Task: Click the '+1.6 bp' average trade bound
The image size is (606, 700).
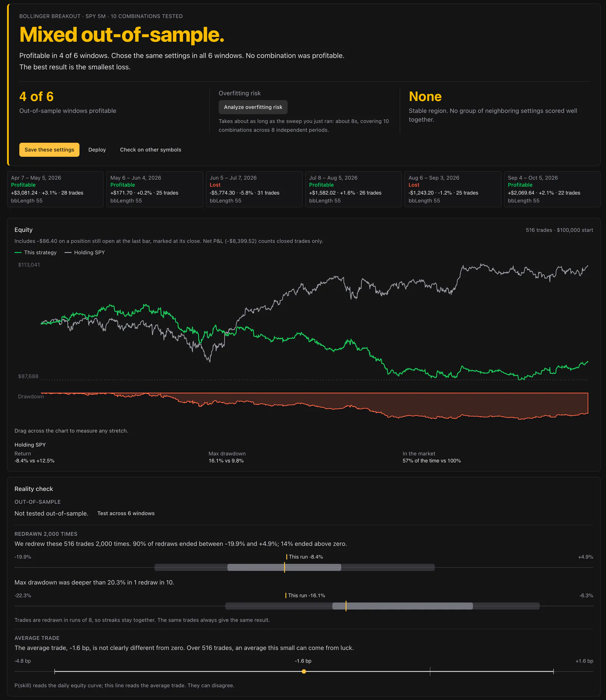Action: coord(584,661)
